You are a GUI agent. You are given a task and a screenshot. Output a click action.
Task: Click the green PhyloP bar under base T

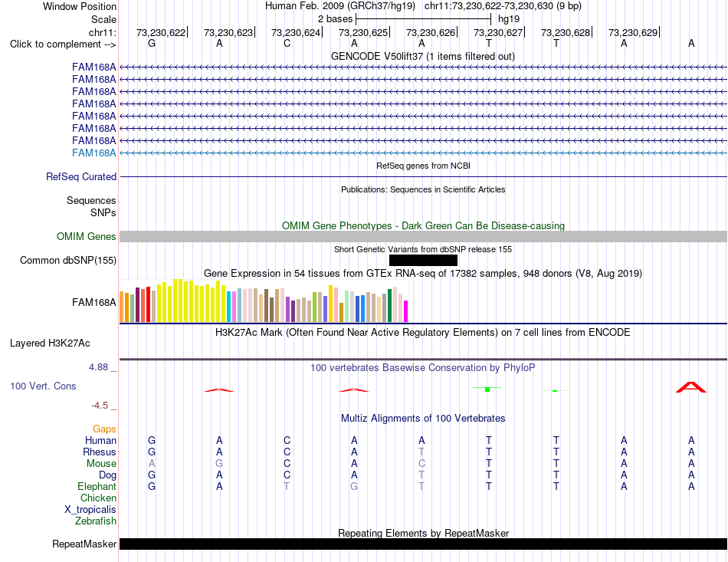[487, 389]
